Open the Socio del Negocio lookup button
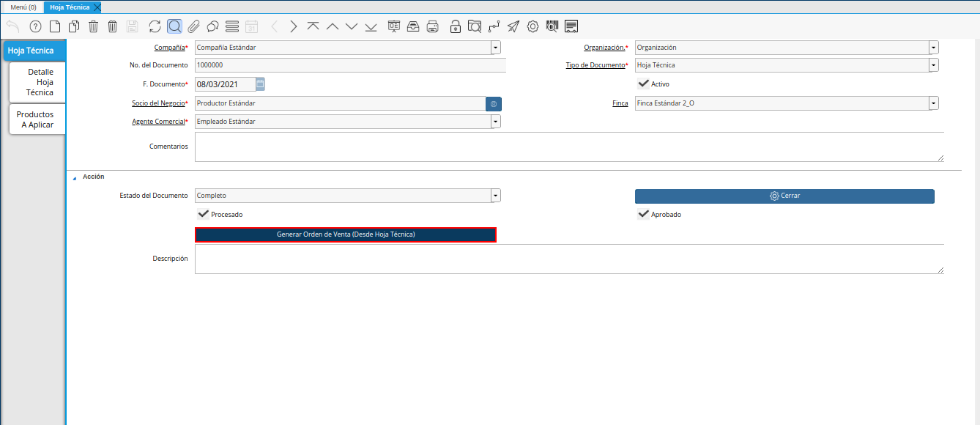This screenshot has width=980, height=425. tap(494, 104)
